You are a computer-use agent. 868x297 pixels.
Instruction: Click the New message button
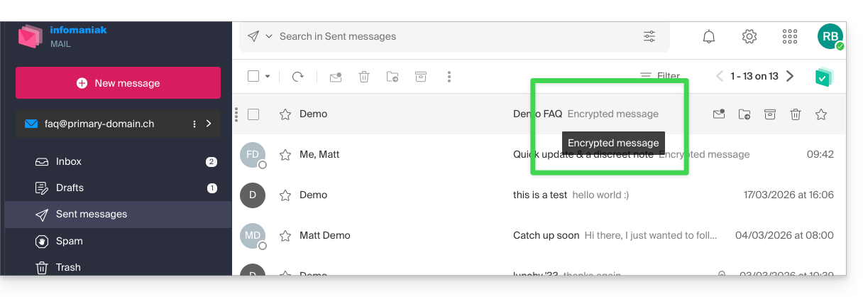point(118,83)
